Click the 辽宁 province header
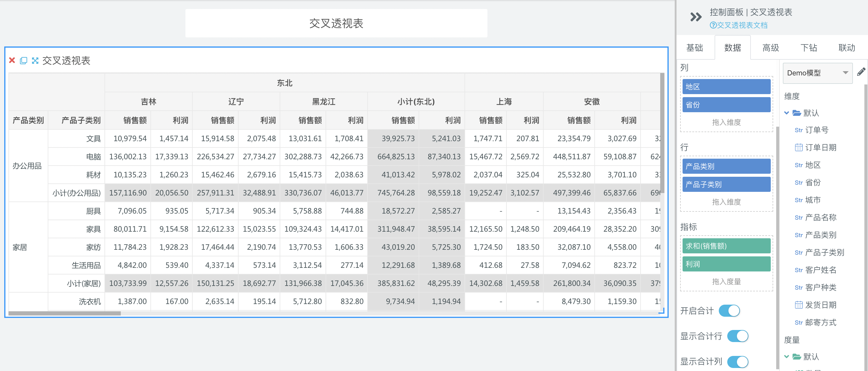 coord(236,102)
